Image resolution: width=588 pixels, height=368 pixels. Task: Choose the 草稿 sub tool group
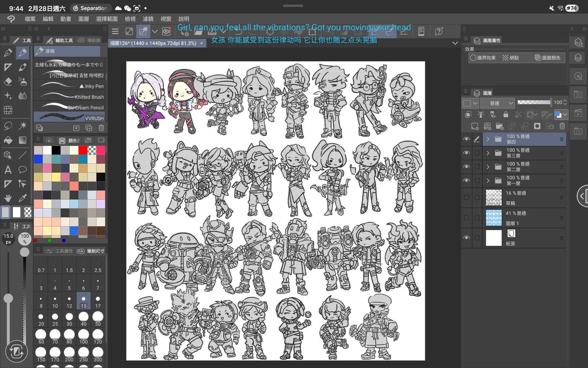click(x=67, y=51)
